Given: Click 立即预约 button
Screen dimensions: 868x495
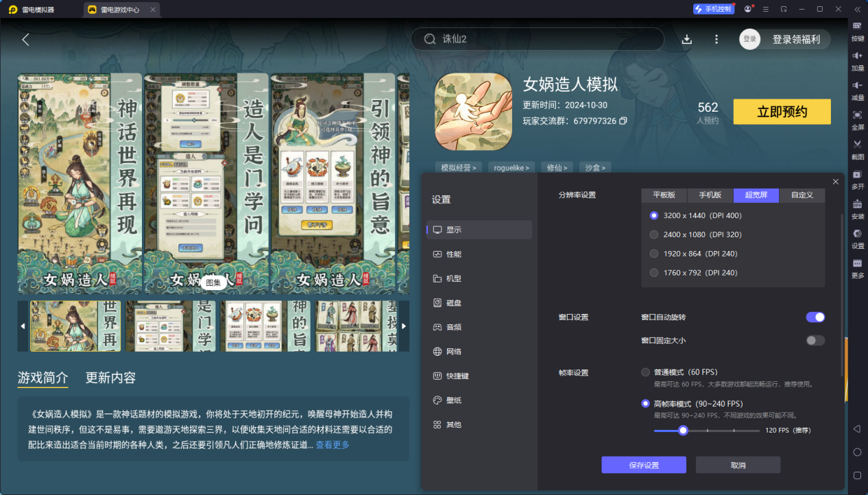Looking at the screenshot, I should click(782, 112).
